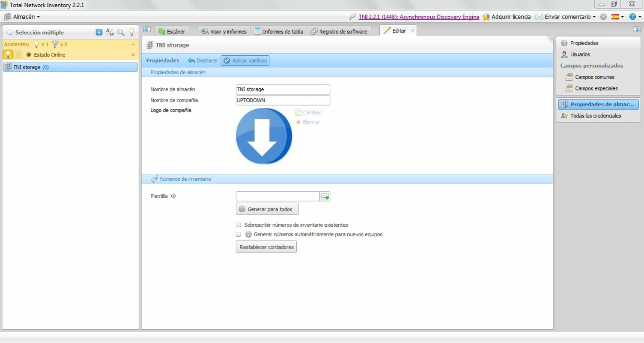Click Deshacer to undo changes
The width and height of the screenshot is (644, 343).
click(203, 60)
